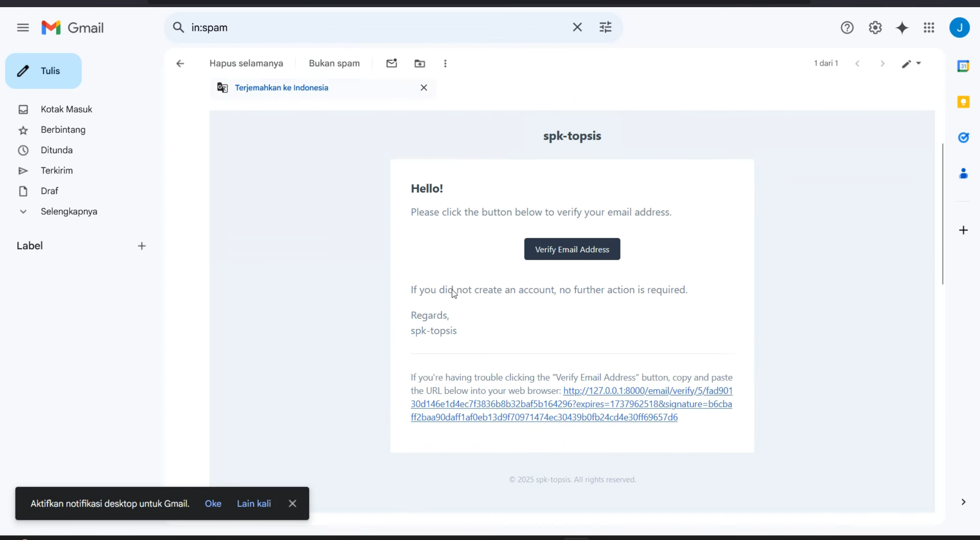980x540 pixels.
Task: Open Google apps grid
Action: [x=929, y=28]
